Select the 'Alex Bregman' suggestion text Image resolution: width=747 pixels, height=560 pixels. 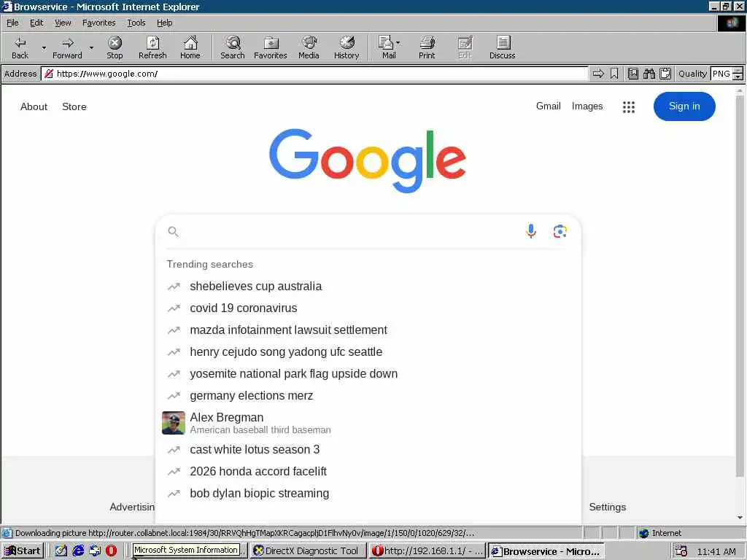(x=226, y=417)
